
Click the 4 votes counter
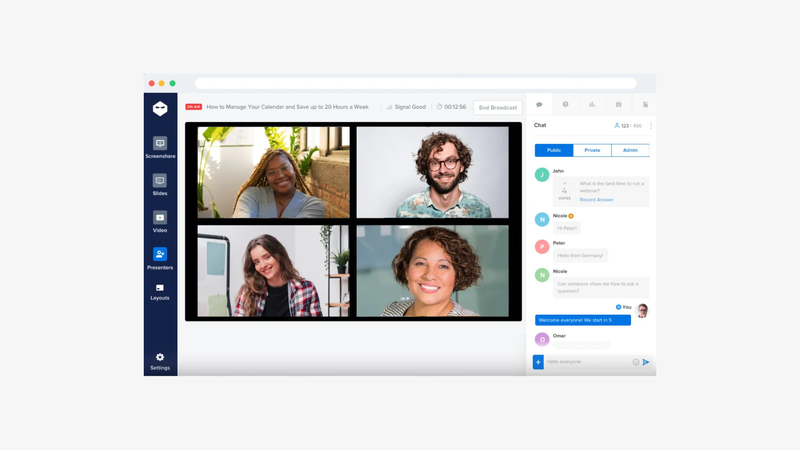click(x=564, y=193)
